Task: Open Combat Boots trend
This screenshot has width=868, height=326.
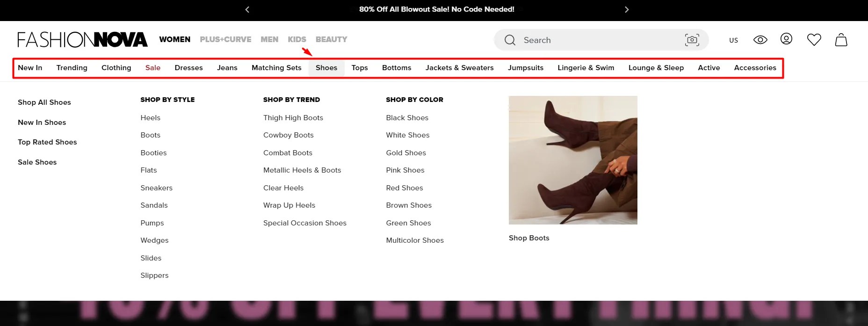Action: (288, 153)
